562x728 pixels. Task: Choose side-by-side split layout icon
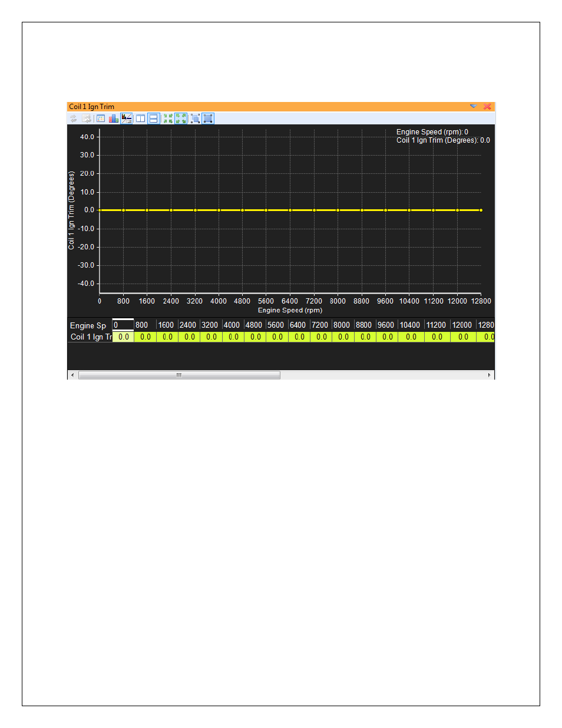pyautogui.click(x=140, y=118)
